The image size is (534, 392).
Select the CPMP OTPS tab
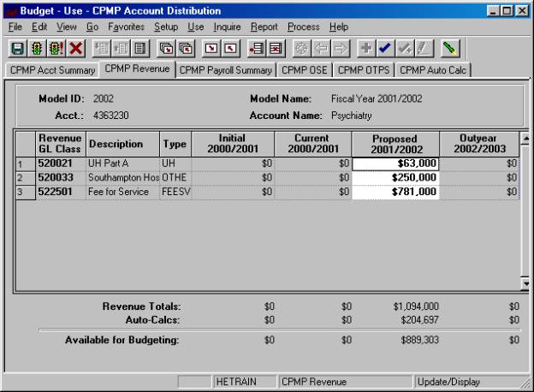click(x=365, y=70)
